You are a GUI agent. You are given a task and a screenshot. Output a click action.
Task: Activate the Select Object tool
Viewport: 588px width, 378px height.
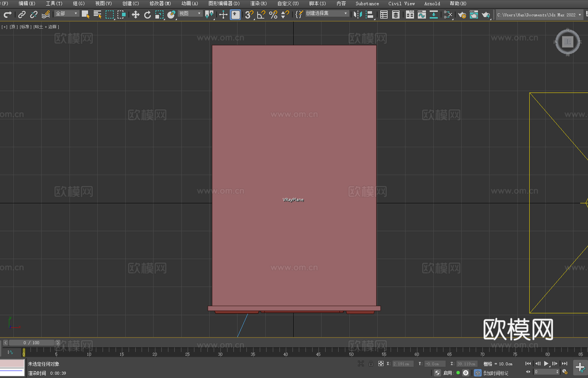(85, 14)
